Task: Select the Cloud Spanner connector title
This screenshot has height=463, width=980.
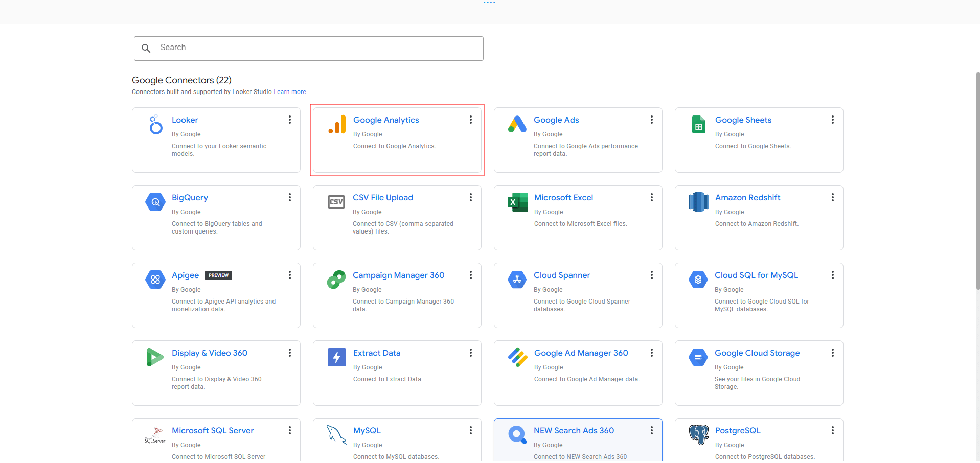Action: pyautogui.click(x=562, y=275)
